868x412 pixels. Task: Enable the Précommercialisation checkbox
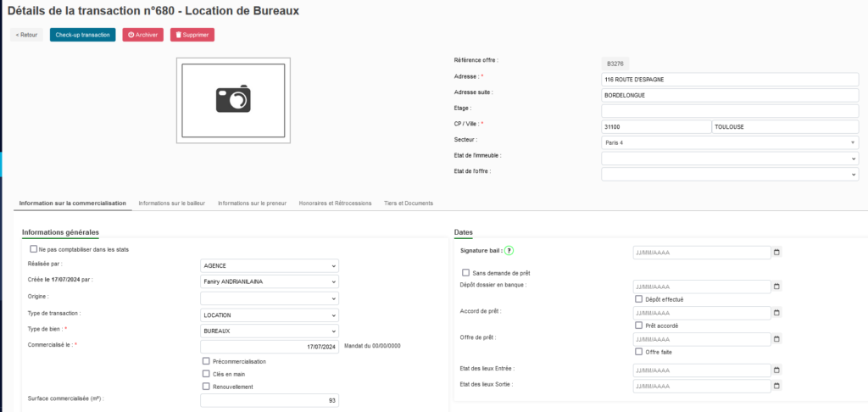[206, 361]
